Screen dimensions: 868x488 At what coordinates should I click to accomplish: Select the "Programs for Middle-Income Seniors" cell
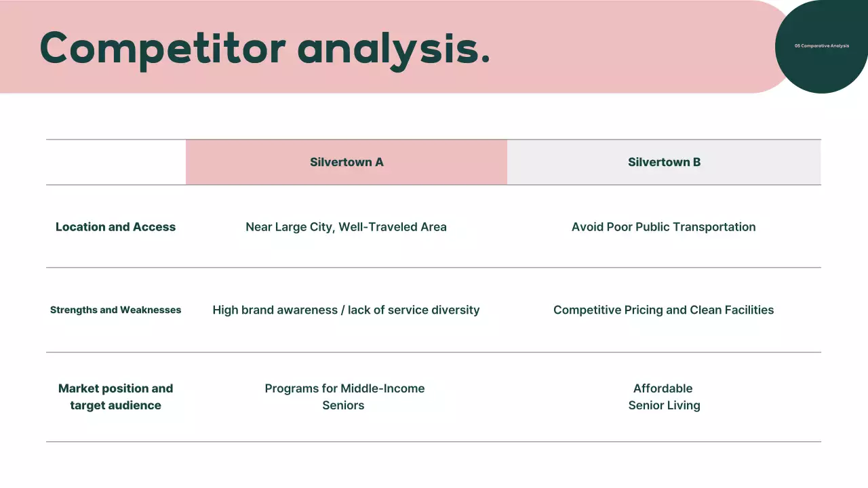click(344, 396)
